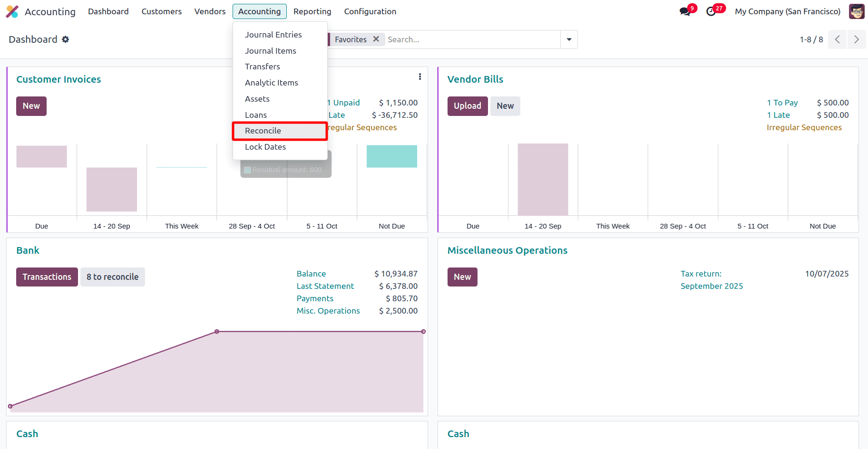Open the Reporting menu
The width and height of the screenshot is (868, 449).
tap(312, 11)
